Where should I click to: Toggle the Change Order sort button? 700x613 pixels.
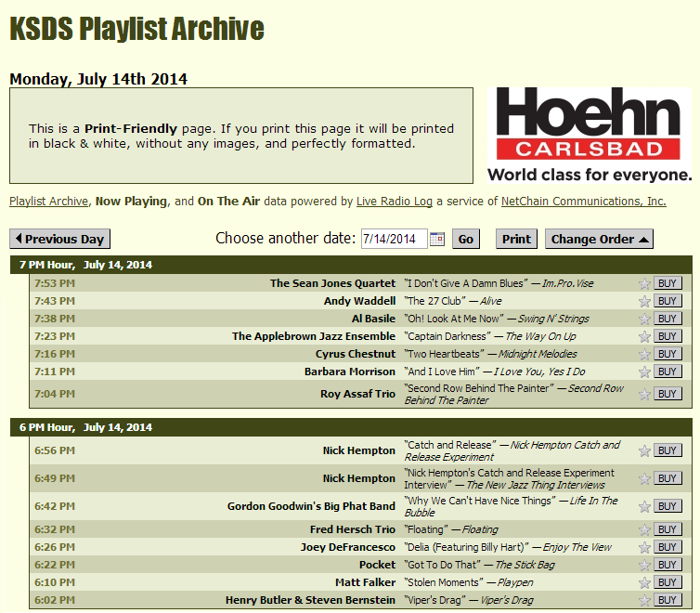(x=599, y=239)
